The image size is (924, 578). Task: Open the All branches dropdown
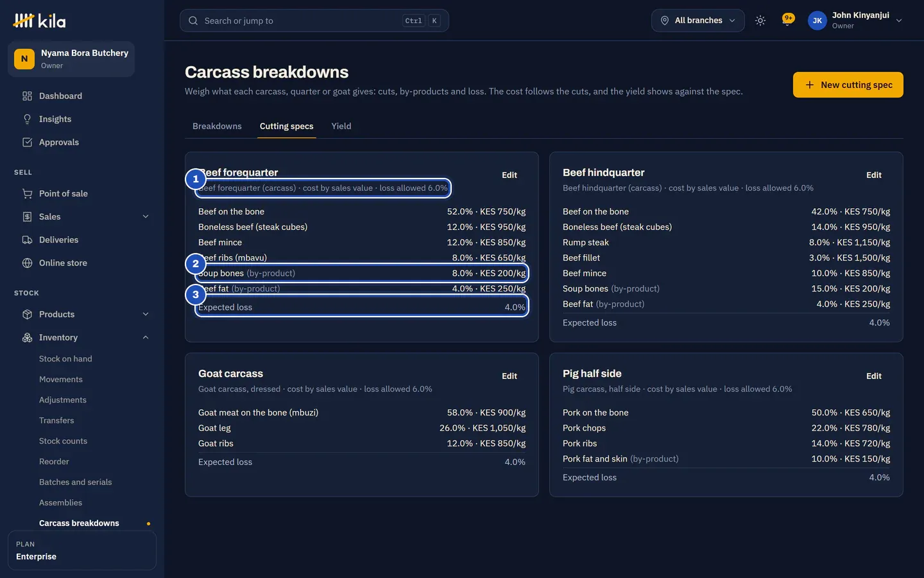[x=698, y=21]
